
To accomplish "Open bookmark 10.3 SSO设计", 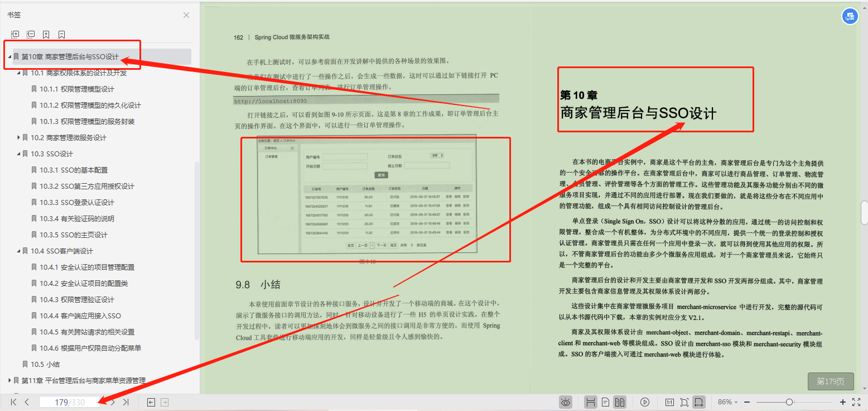I will point(52,154).
